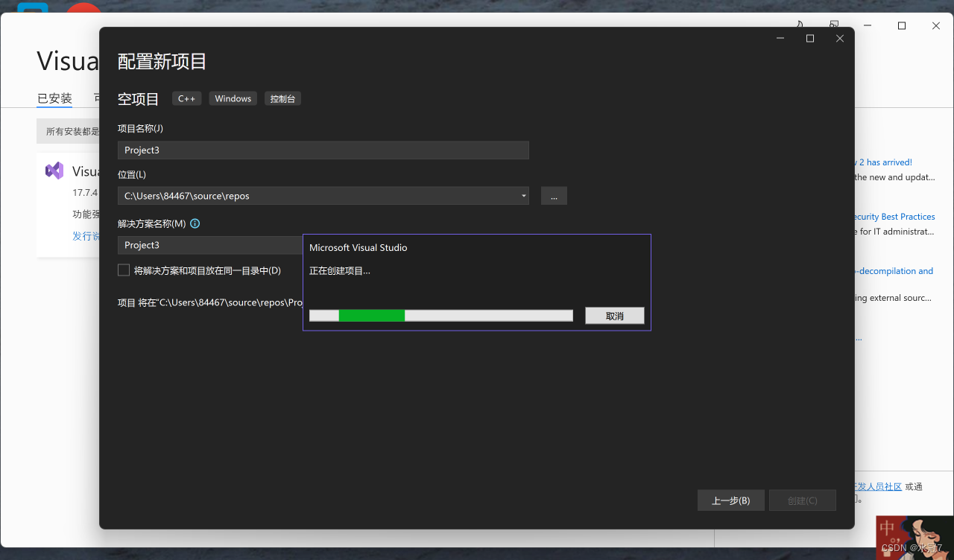Select the C++ language tag under 空项目
954x560 pixels.
click(186, 98)
